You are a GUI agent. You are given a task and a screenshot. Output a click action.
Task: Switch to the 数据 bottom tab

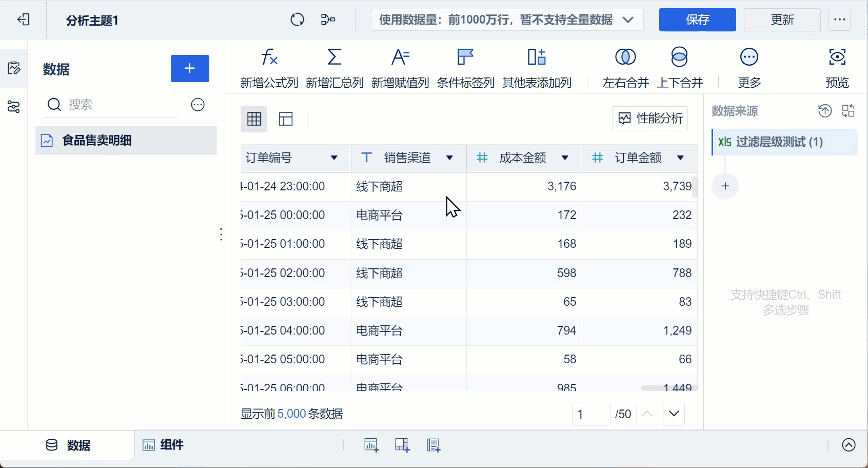coord(68,445)
